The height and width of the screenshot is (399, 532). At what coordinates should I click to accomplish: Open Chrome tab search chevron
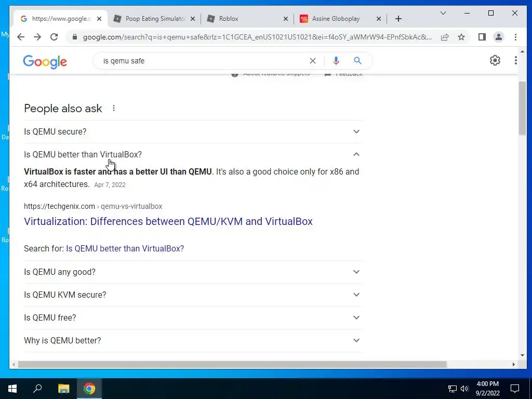click(443, 13)
